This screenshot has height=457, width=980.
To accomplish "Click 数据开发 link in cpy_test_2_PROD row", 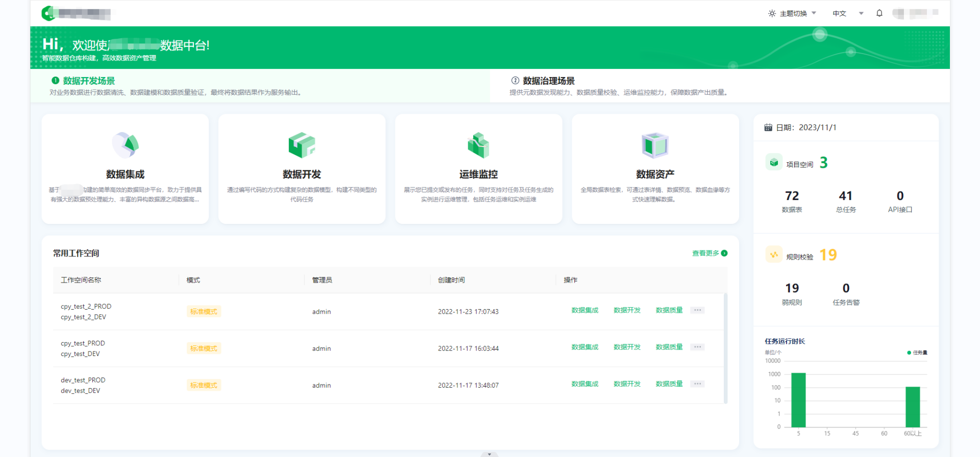I will pyautogui.click(x=627, y=310).
